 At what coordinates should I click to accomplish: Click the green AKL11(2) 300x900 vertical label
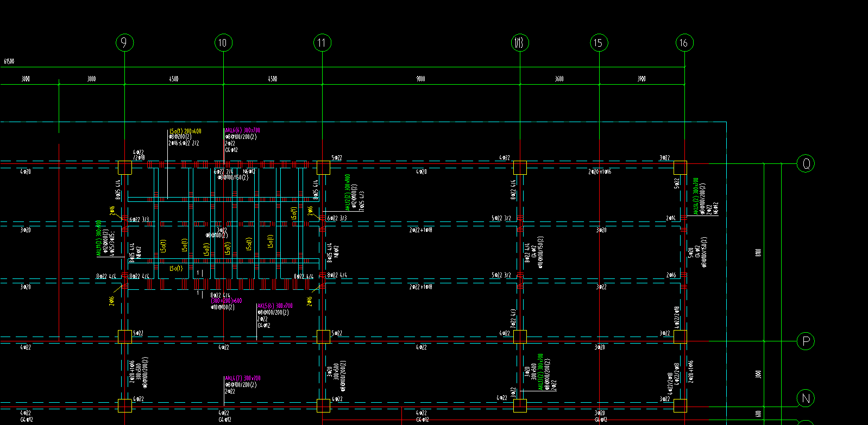point(98,238)
